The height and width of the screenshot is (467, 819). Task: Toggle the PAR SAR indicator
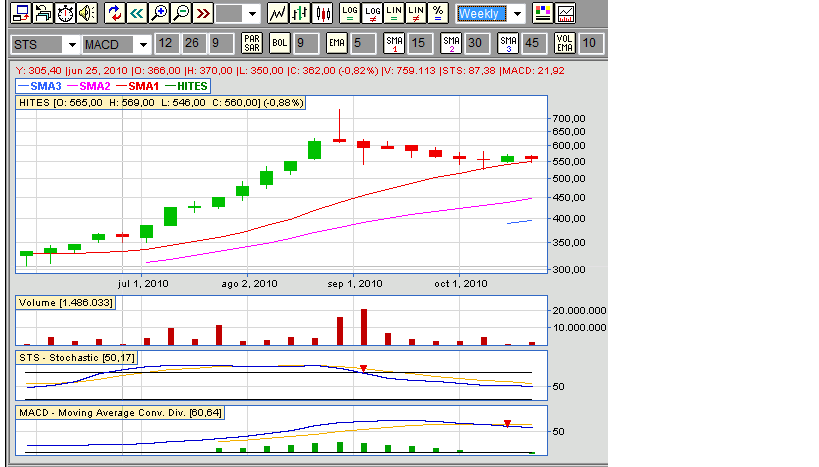(x=223, y=44)
